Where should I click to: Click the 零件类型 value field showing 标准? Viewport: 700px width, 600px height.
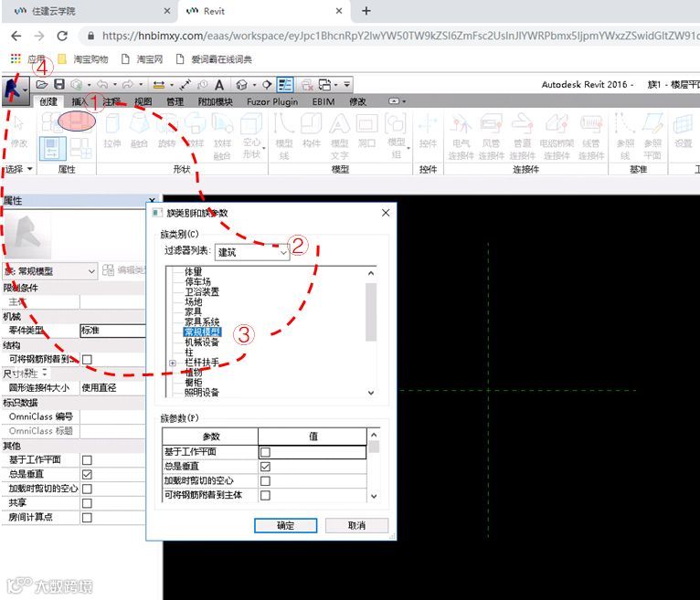[x=112, y=331]
